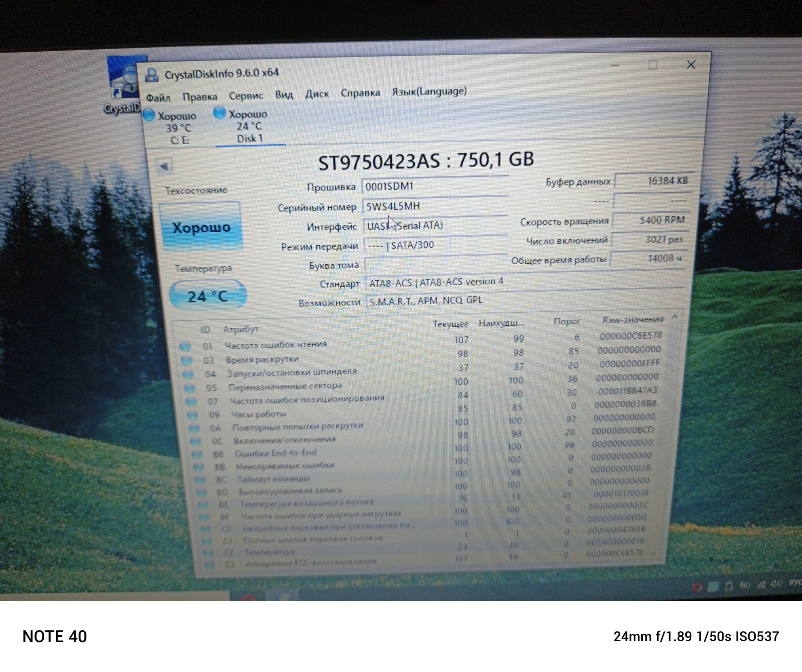Open the Правка menu

(200, 97)
